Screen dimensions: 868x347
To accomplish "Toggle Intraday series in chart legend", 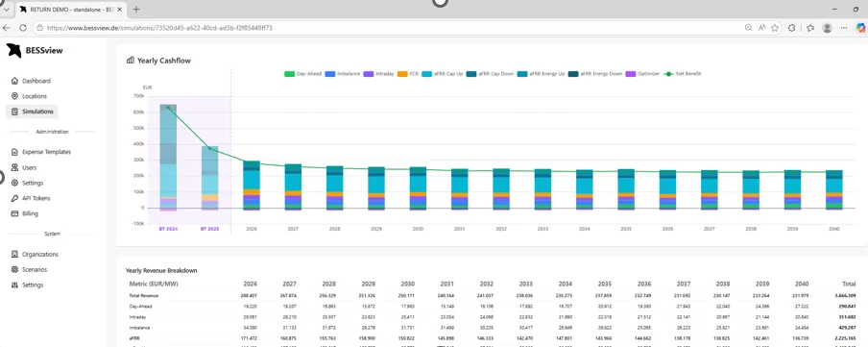I will (378, 74).
